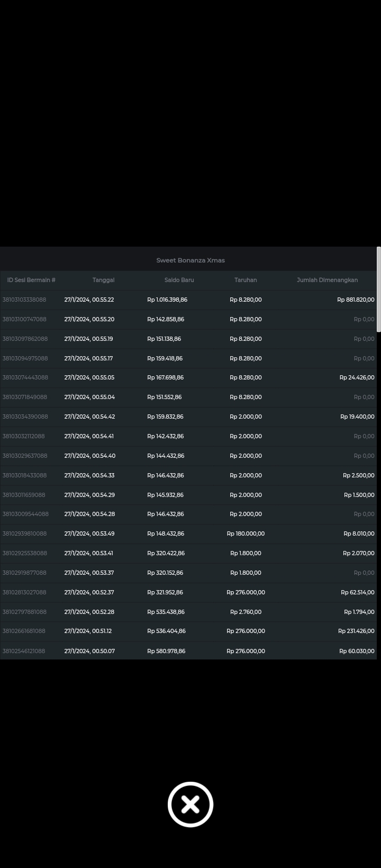This screenshot has width=381, height=868.
Task: Click the Taruhan column header
Action: pyautogui.click(x=246, y=280)
